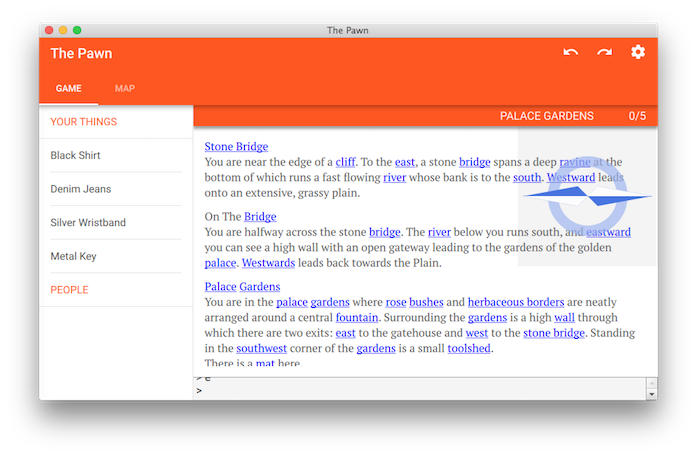Click the undo arrow icon
Image resolution: width=697 pixels, height=456 pixels.
coord(570,53)
